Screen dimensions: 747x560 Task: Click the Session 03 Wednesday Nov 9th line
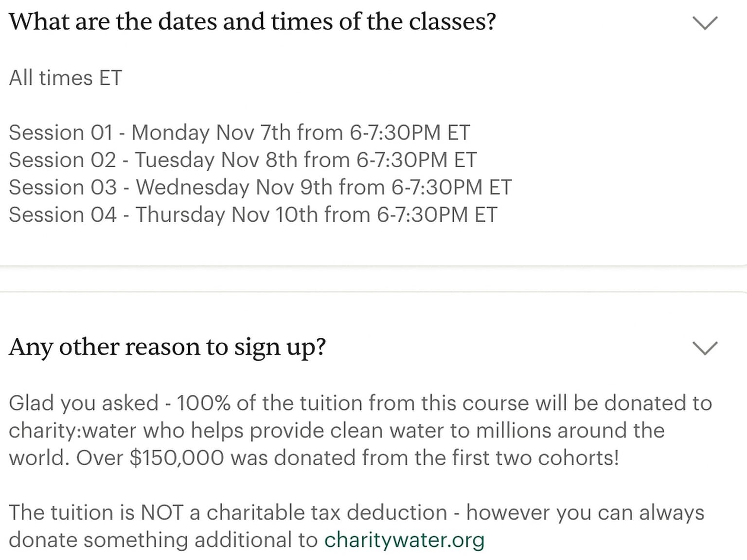tap(260, 187)
